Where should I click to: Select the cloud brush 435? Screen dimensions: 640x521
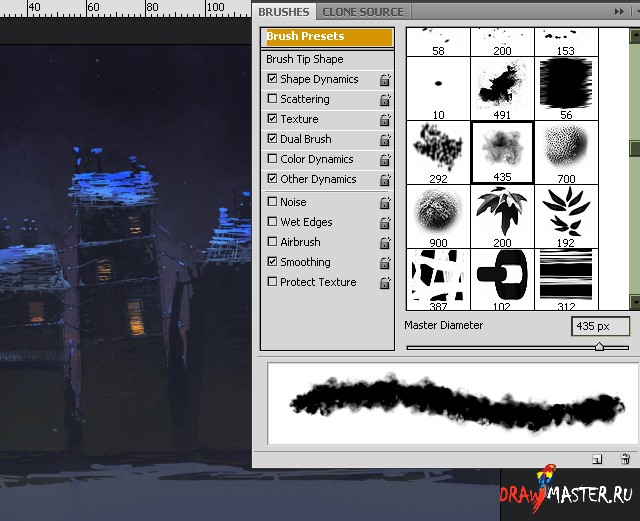tap(502, 153)
